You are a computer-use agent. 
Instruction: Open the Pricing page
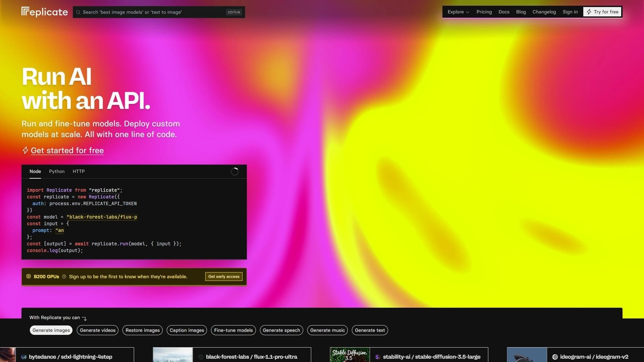(484, 12)
